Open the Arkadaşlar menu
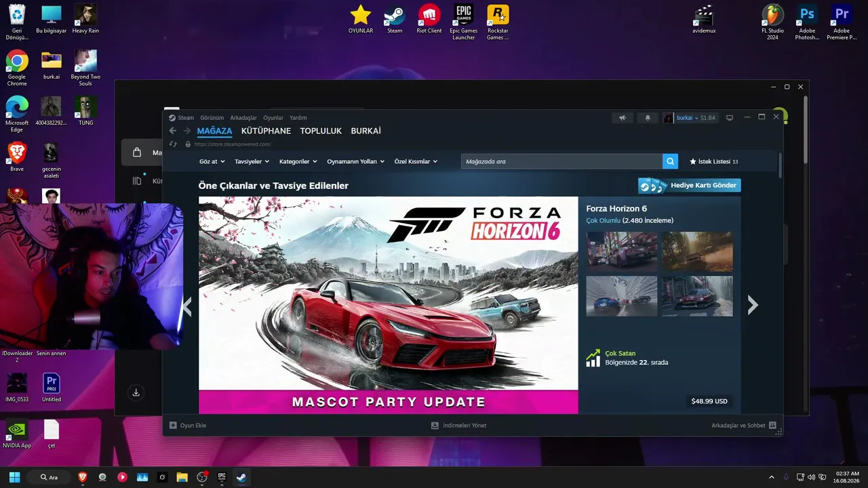This screenshot has width=868, height=488. (243, 118)
